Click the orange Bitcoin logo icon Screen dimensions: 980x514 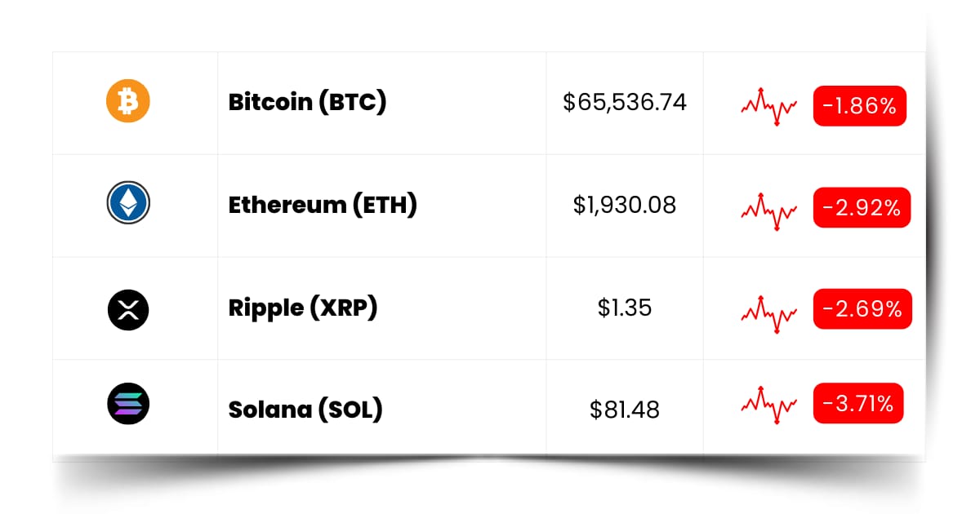point(128,101)
